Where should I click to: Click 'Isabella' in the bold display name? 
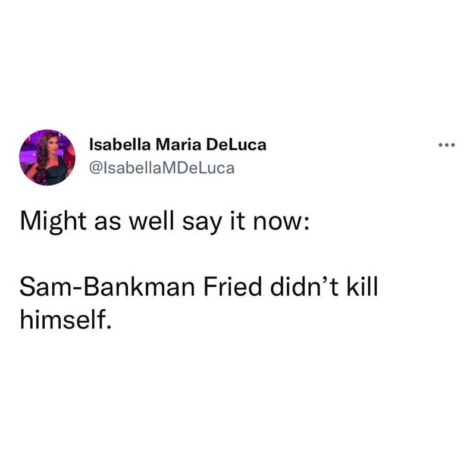pyautogui.click(x=120, y=145)
